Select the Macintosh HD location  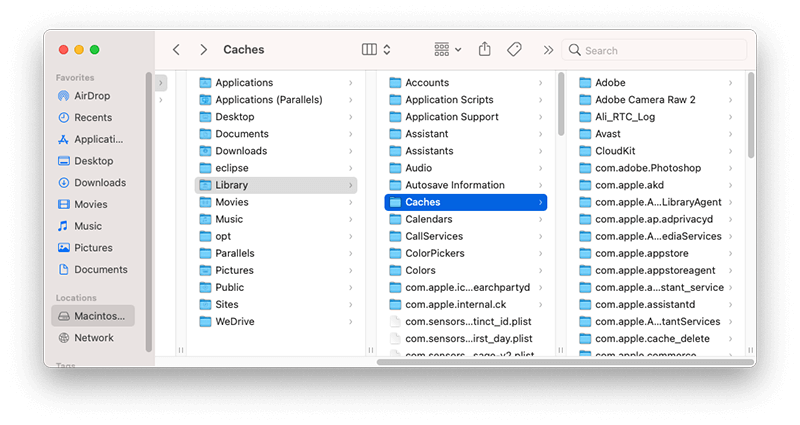coord(93,316)
